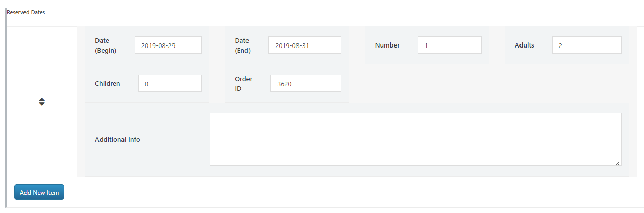This screenshot has width=644, height=213.
Task: Click the Additional Info textarea resize grip
Action: coord(618,163)
